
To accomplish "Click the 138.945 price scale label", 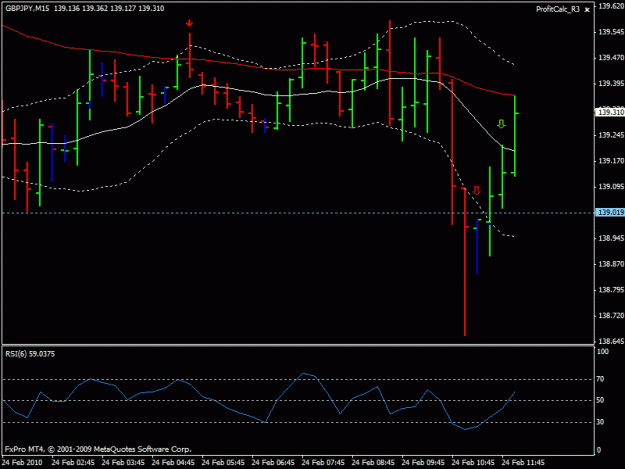I will (611, 238).
